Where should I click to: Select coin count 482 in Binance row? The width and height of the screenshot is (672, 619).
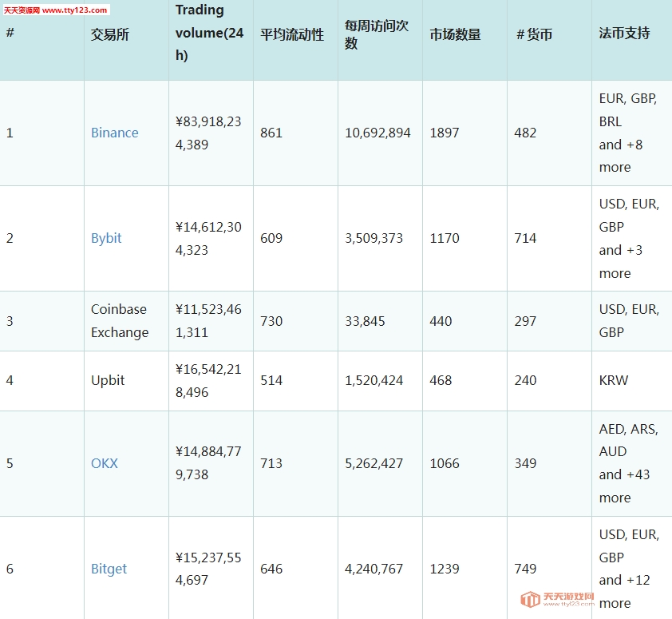pos(525,133)
